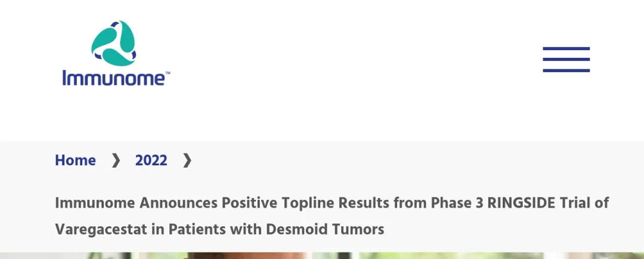Image resolution: width=644 pixels, height=259 pixels.
Task: Click the hero image strip below headline
Action: (322, 255)
